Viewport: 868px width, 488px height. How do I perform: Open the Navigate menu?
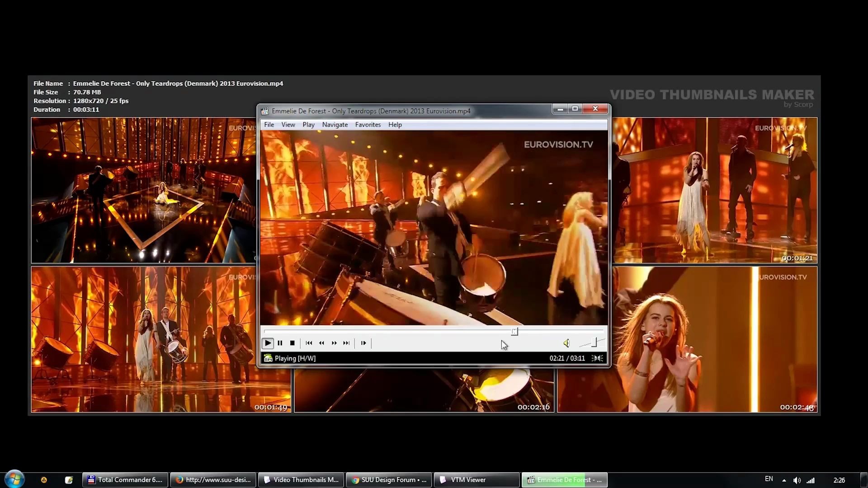pyautogui.click(x=335, y=125)
